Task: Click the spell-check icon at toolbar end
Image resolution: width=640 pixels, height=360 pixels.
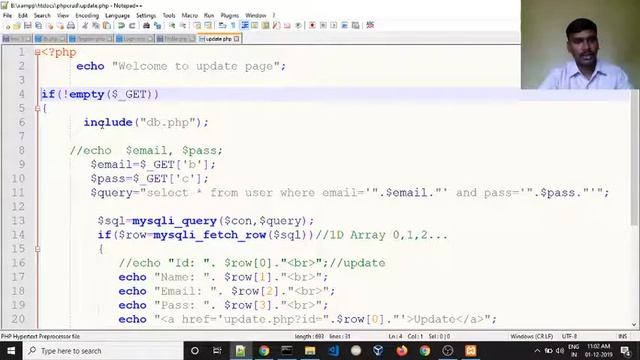Action: 370,26
